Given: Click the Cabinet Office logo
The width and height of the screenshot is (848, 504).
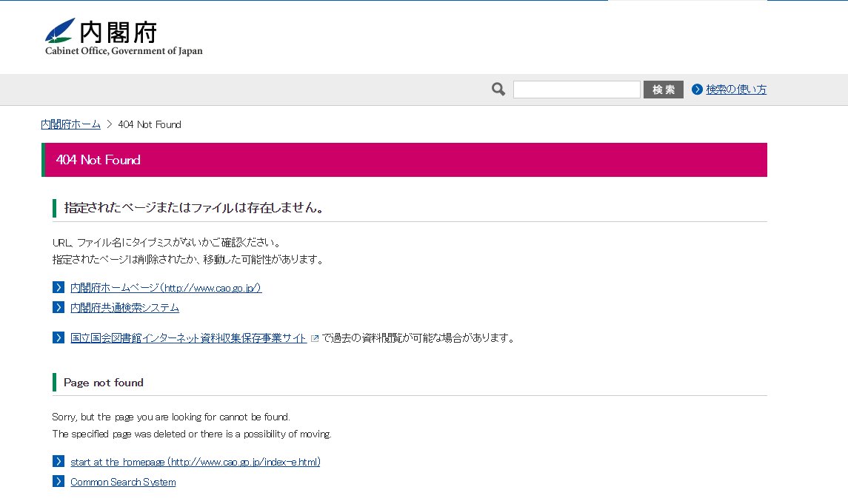Looking at the screenshot, I should [x=124, y=37].
